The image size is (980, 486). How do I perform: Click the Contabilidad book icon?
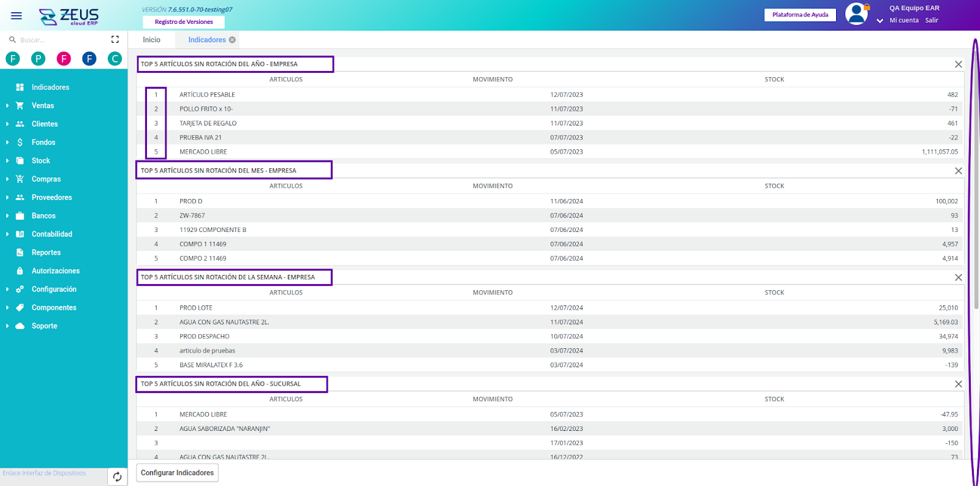click(20, 234)
